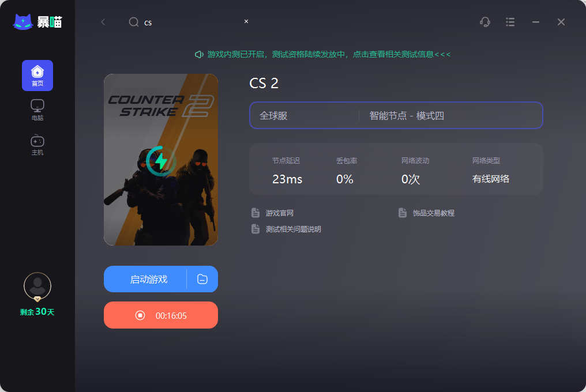This screenshot has height=392, width=586.
Task: Click the 丢包率 label
Action: coord(347,161)
